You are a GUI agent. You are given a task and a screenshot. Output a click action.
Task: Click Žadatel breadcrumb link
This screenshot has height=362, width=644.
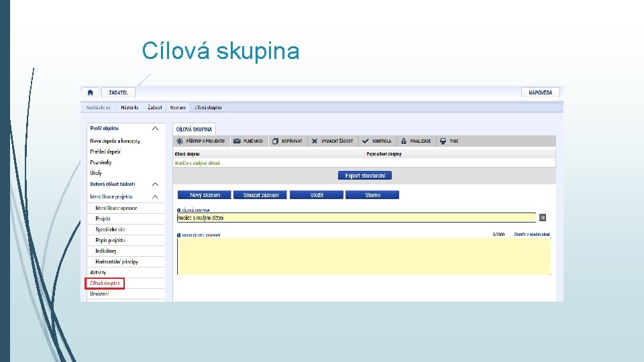pyautogui.click(x=155, y=107)
